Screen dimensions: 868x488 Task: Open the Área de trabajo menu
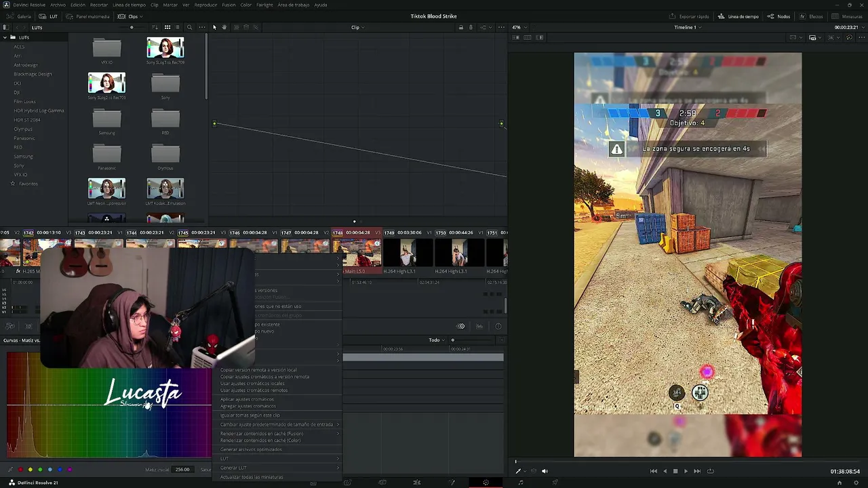point(294,5)
